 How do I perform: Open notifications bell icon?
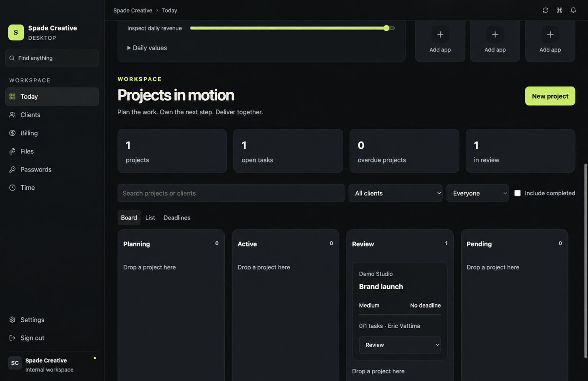click(x=573, y=10)
